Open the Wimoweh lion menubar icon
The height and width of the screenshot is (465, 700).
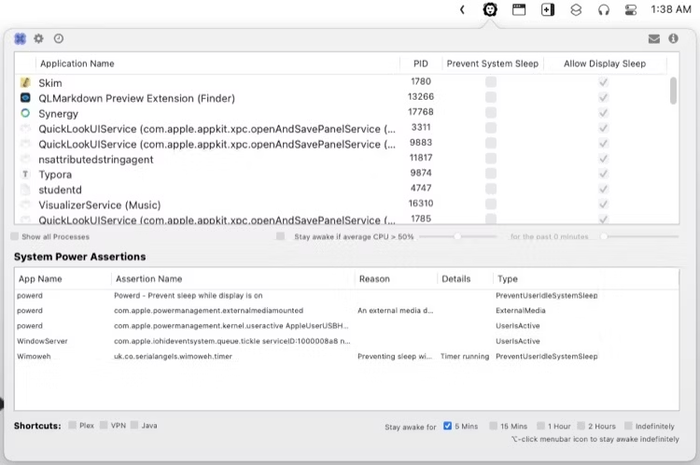(x=490, y=9)
